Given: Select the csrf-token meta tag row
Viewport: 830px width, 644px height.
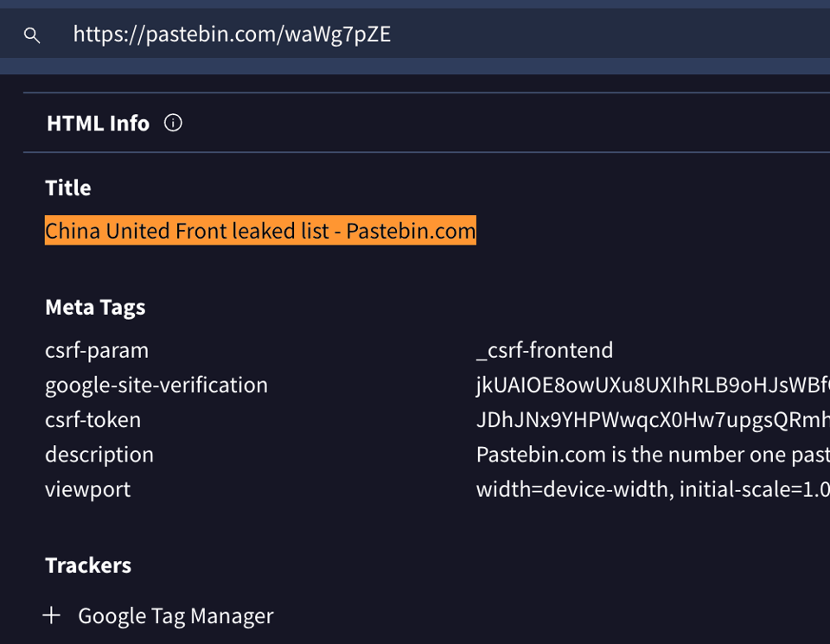Looking at the screenshot, I should (x=93, y=420).
